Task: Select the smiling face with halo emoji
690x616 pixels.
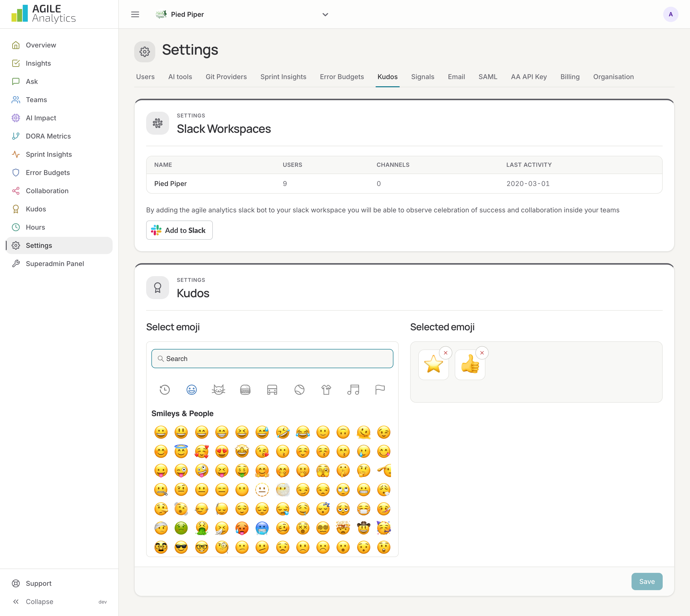Action: 181,451
